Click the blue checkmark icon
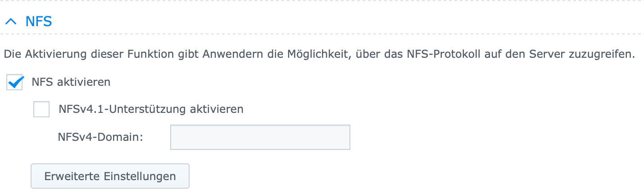Image resolution: width=644 pixels, height=195 pixels. click(16, 82)
